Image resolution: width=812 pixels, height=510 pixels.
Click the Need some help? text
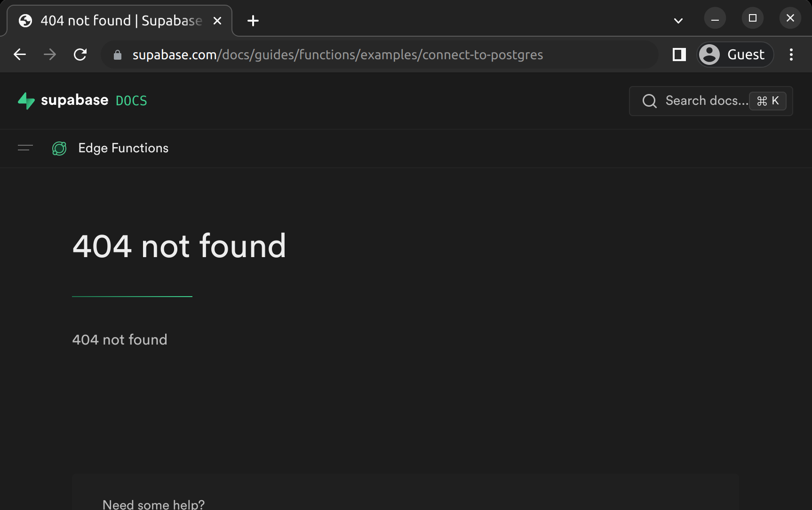pyautogui.click(x=153, y=504)
